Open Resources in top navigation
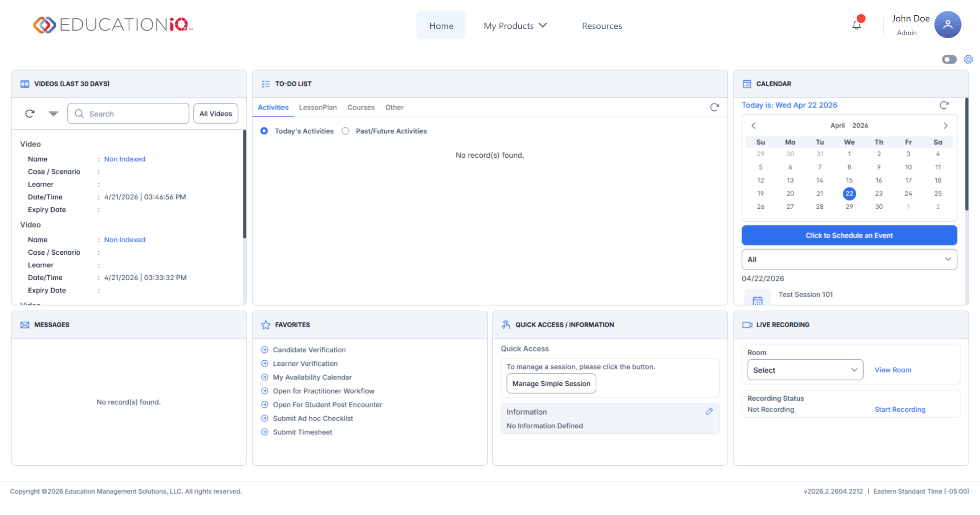980x515 pixels. (602, 26)
